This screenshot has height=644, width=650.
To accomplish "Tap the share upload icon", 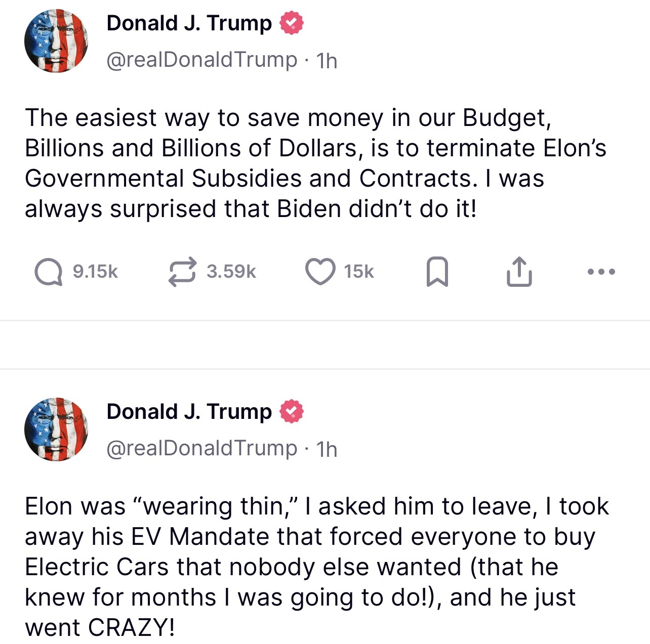I will [519, 272].
